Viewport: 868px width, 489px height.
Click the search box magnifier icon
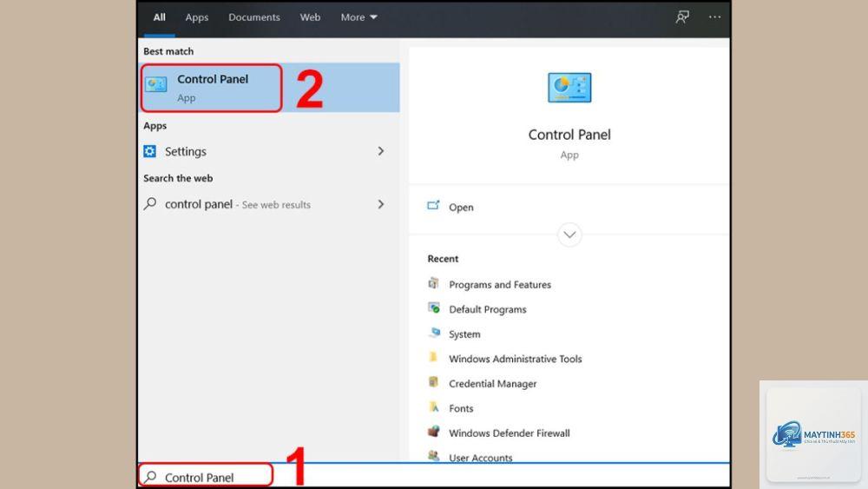pyautogui.click(x=150, y=476)
